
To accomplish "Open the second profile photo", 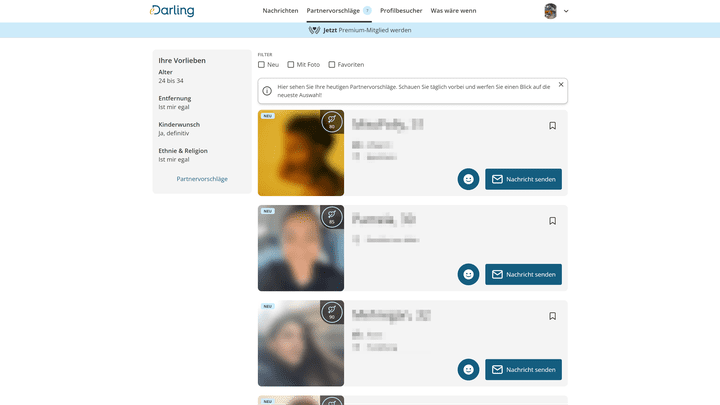I will (x=301, y=248).
